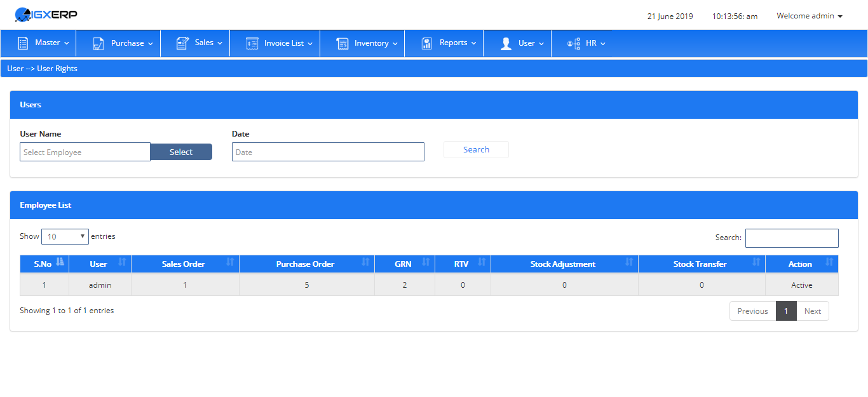
Task: Click the IGXERP logo
Action: pyautogui.click(x=46, y=13)
